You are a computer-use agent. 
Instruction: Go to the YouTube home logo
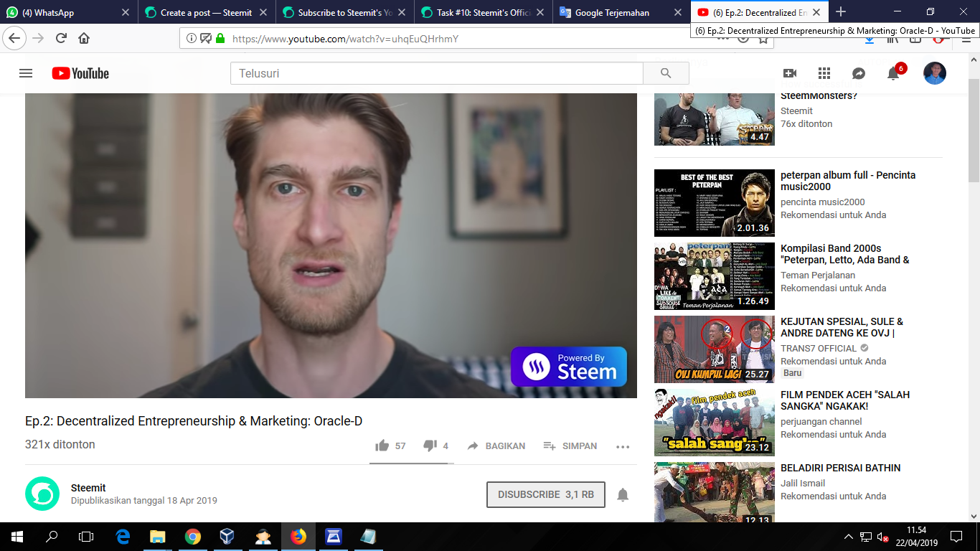pyautogui.click(x=80, y=73)
